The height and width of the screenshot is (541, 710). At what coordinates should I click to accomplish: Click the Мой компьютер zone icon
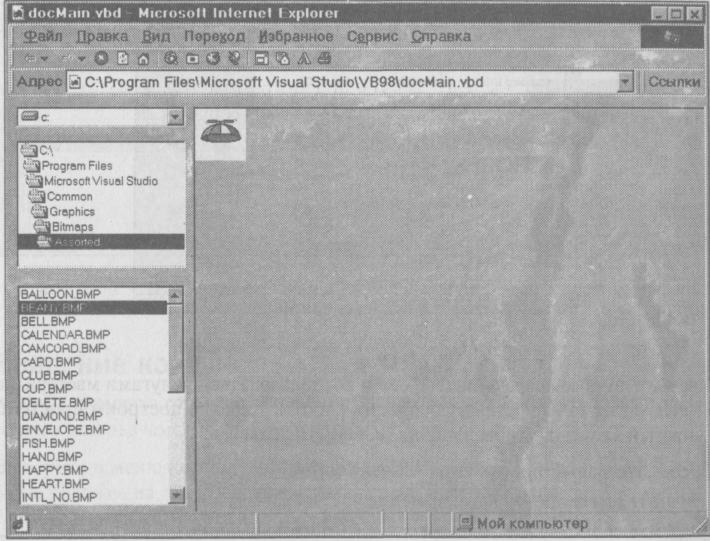pyautogui.click(x=465, y=524)
